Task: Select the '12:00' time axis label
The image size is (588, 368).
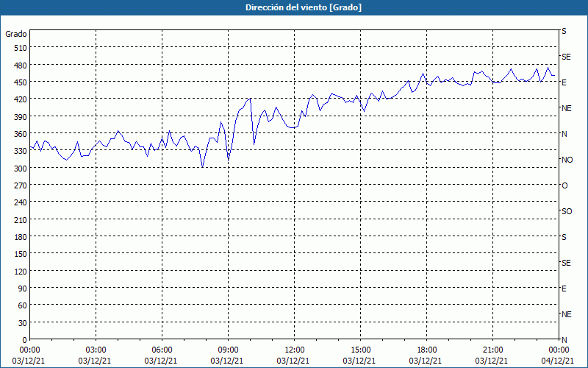Action: point(293,350)
